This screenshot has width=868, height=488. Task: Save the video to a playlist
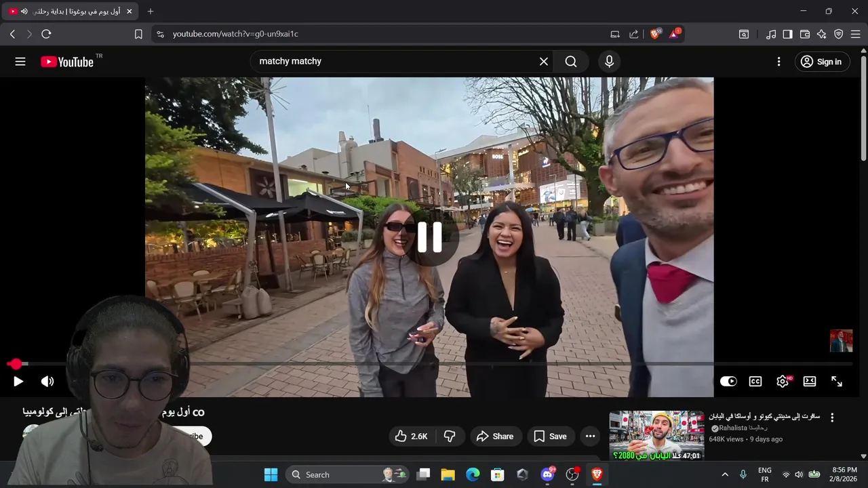(x=550, y=436)
